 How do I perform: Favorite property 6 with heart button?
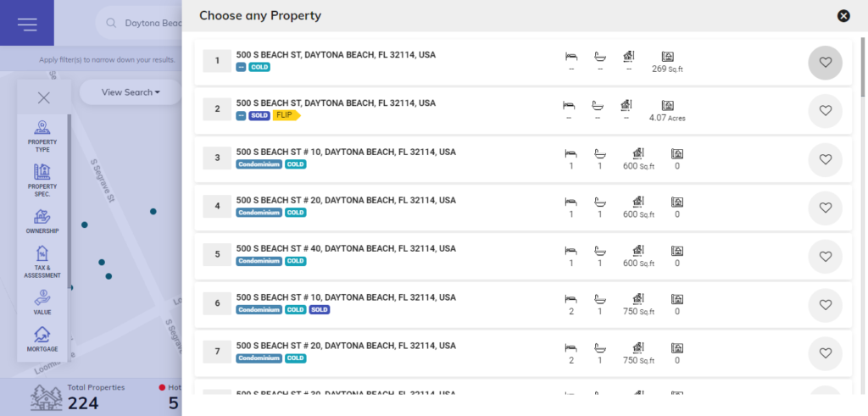(826, 305)
